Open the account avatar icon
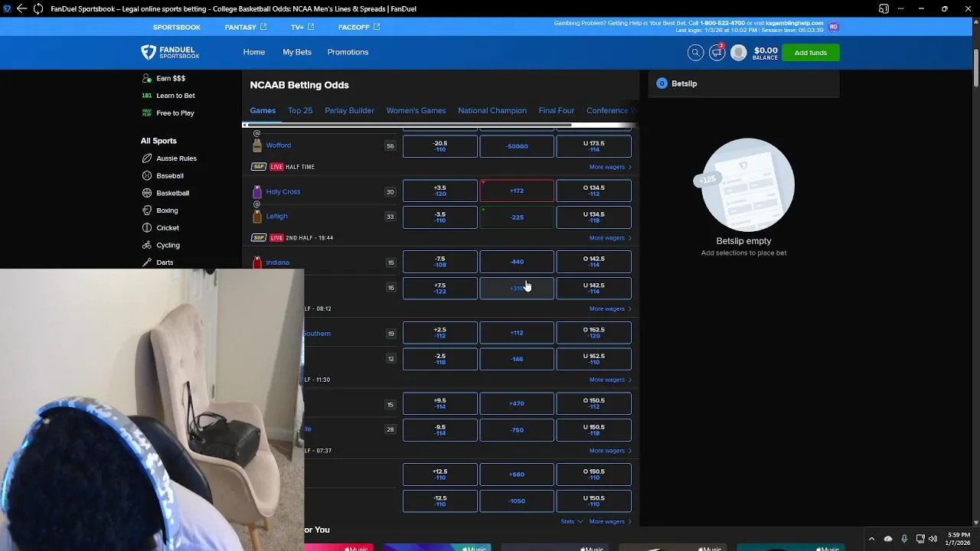 [739, 52]
